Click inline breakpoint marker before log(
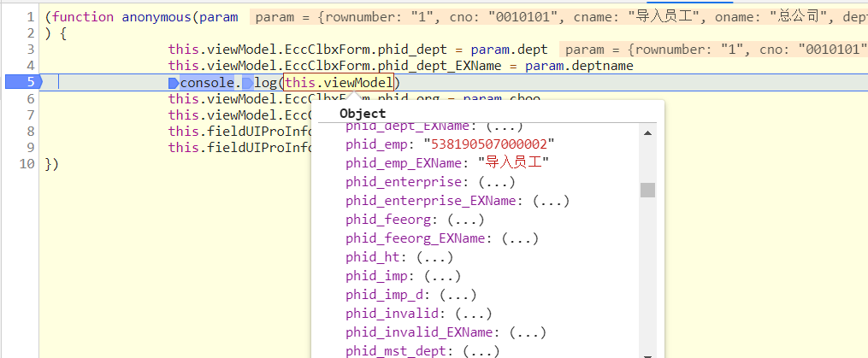The width and height of the screenshot is (868, 358). pyautogui.click(x=247, y=84)
